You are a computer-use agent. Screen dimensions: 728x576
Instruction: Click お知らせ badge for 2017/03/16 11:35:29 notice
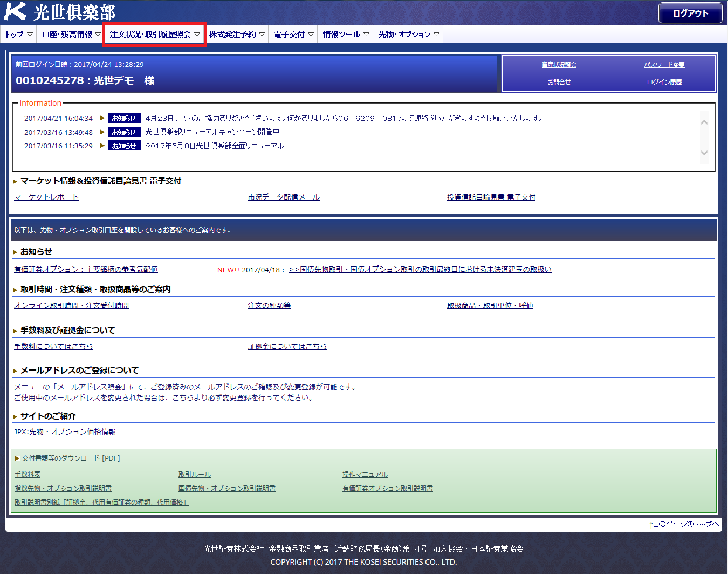(124, 146)
